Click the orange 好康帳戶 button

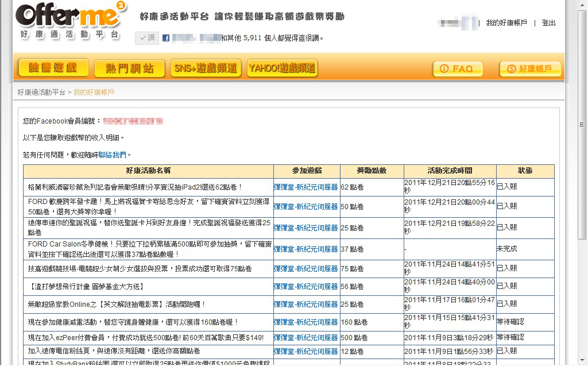click(x=530, y=69)
